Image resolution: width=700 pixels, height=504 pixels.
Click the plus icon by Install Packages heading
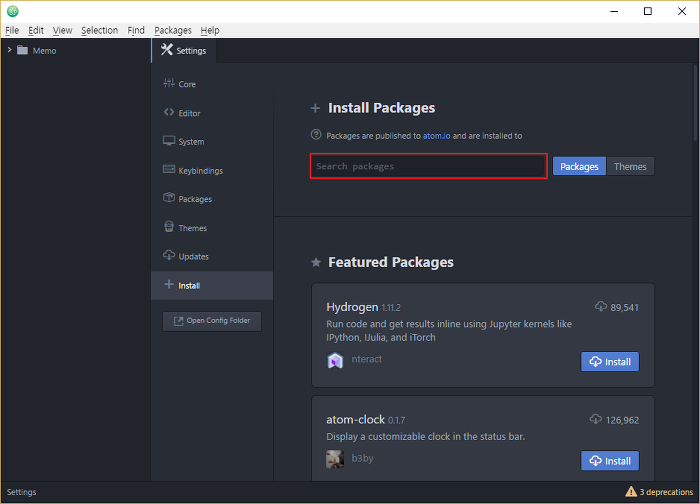tap(315, 108)
